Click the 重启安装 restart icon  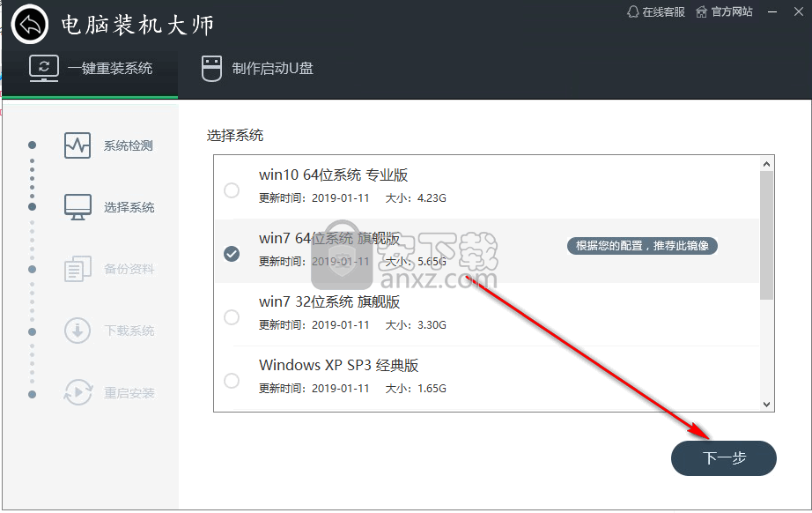(78, 392)
